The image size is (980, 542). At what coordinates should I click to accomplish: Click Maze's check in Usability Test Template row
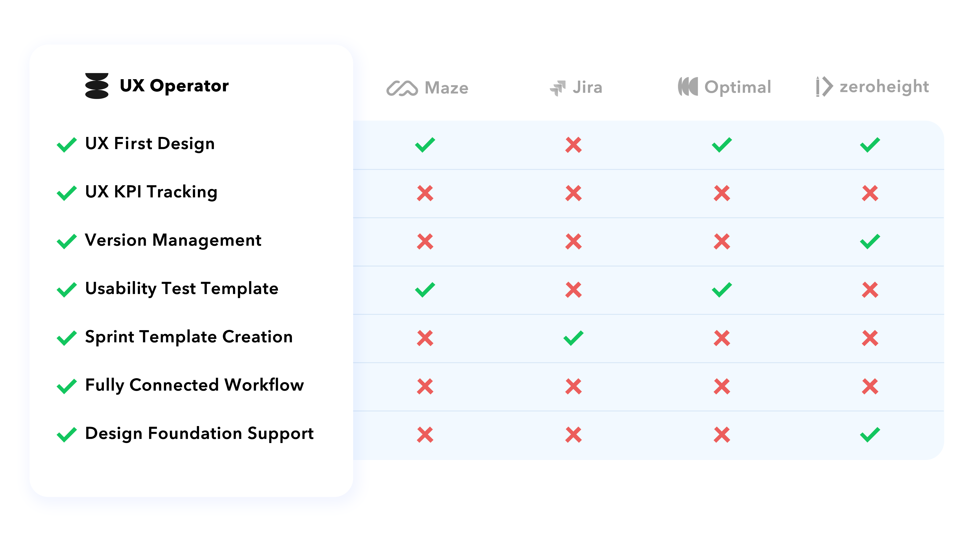point(425,290)
